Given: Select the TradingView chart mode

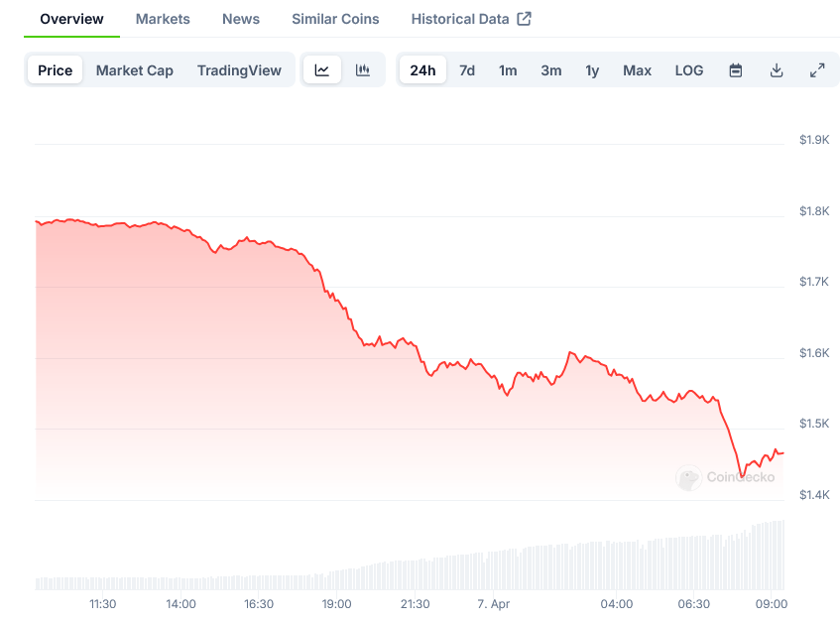Looking at the screenshot, I should (x=239, y=70).
